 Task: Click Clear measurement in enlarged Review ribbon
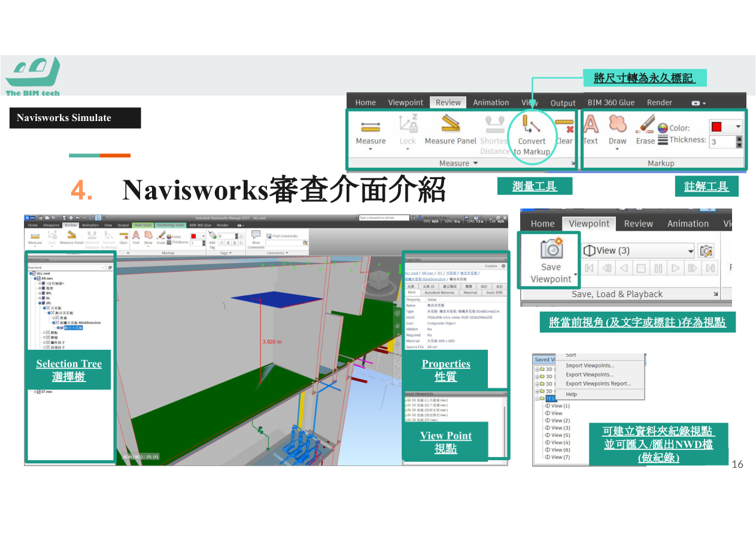pos(564,132)
